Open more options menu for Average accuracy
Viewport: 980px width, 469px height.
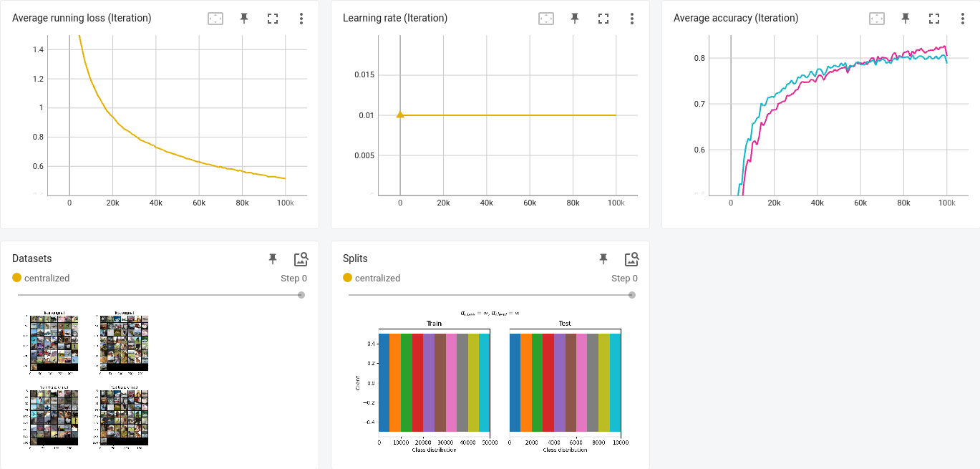coord(962,19)
